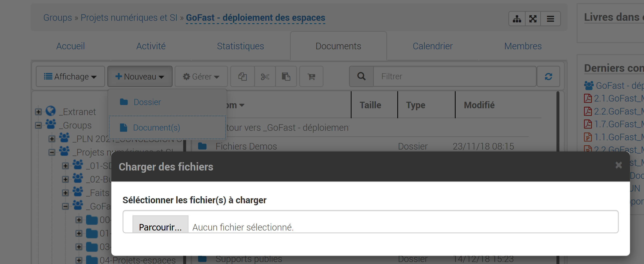This screenshot has width=644, height=264.
Task: Expand the _PLN 2021 tree node
Action: click(52, 139)
